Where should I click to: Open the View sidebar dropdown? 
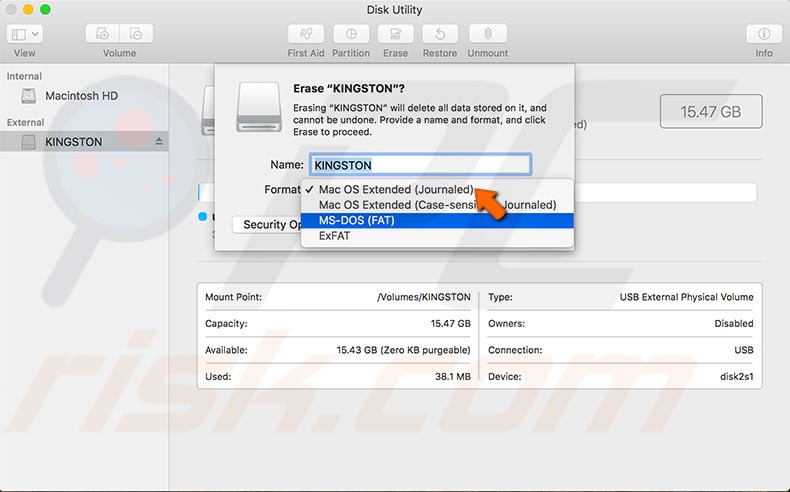[24, 34]
